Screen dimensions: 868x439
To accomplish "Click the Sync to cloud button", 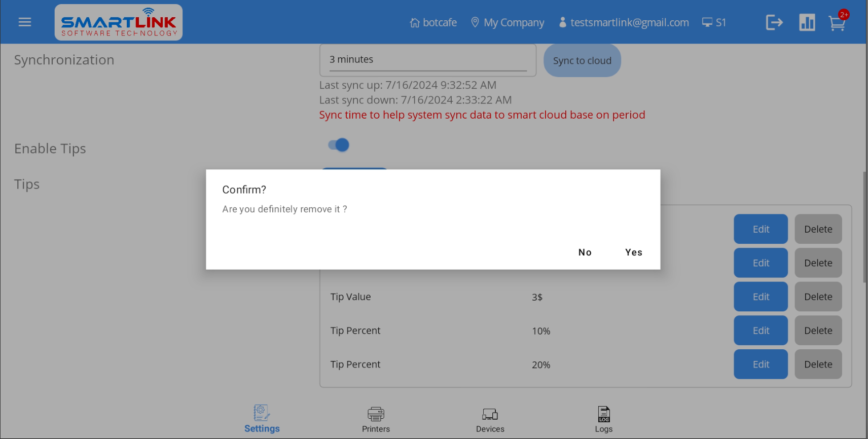I will coord(582,60).
